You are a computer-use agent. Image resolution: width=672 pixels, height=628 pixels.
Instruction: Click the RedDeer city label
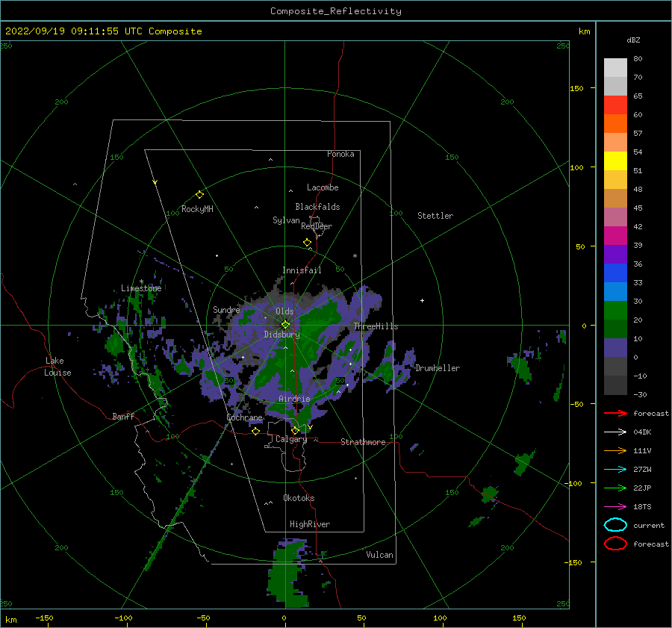(317, 226)
